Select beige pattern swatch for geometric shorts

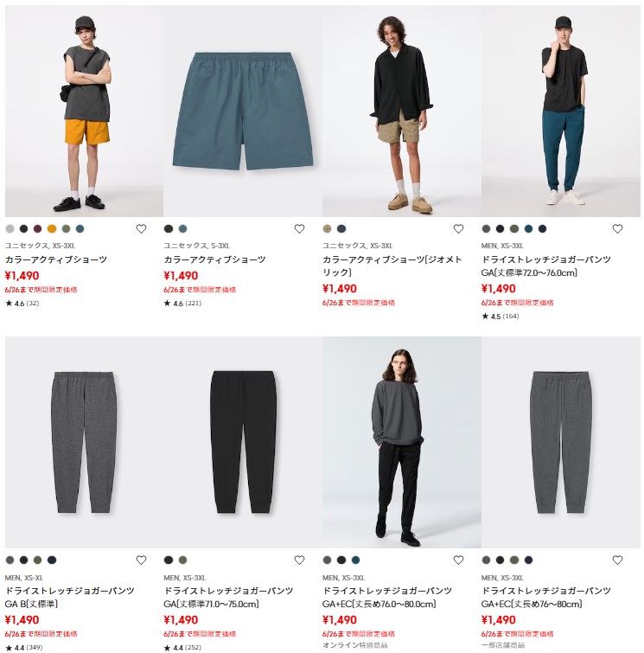(x=328, y=228)
